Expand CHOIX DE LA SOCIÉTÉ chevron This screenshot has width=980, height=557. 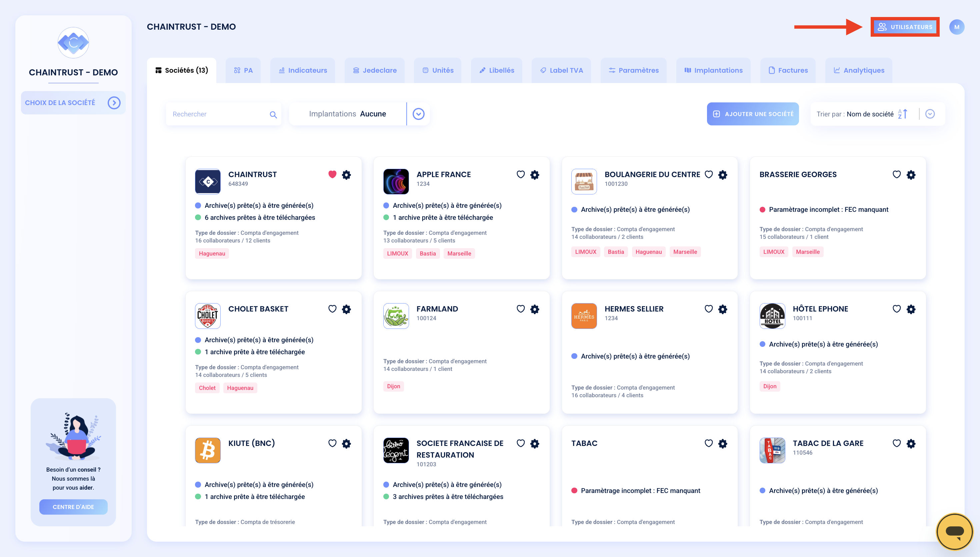pos(114,102)
